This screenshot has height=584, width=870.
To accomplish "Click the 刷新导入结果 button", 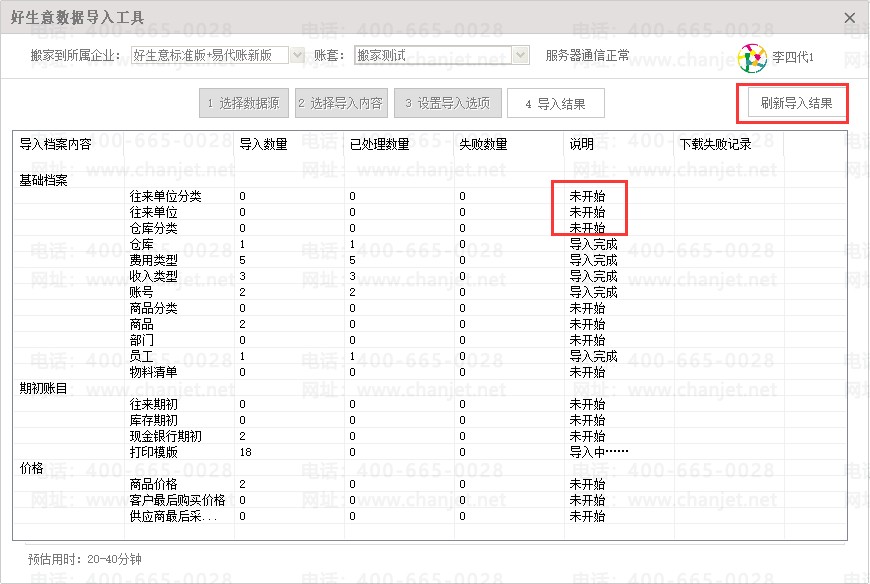I will pyautogui.click(x=796, y=103).
